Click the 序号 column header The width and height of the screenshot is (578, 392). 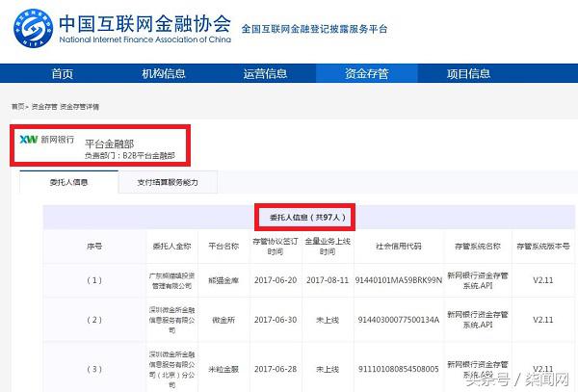[94, 247]
